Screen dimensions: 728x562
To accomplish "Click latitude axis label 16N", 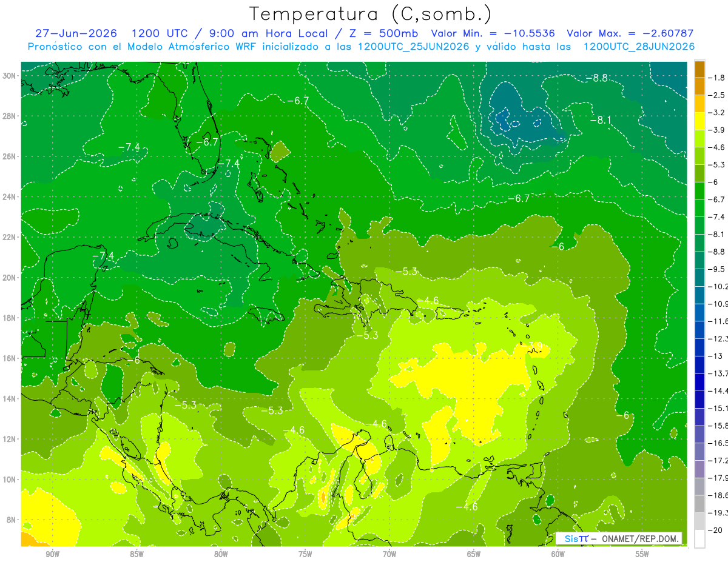I will tap(10, 358).
